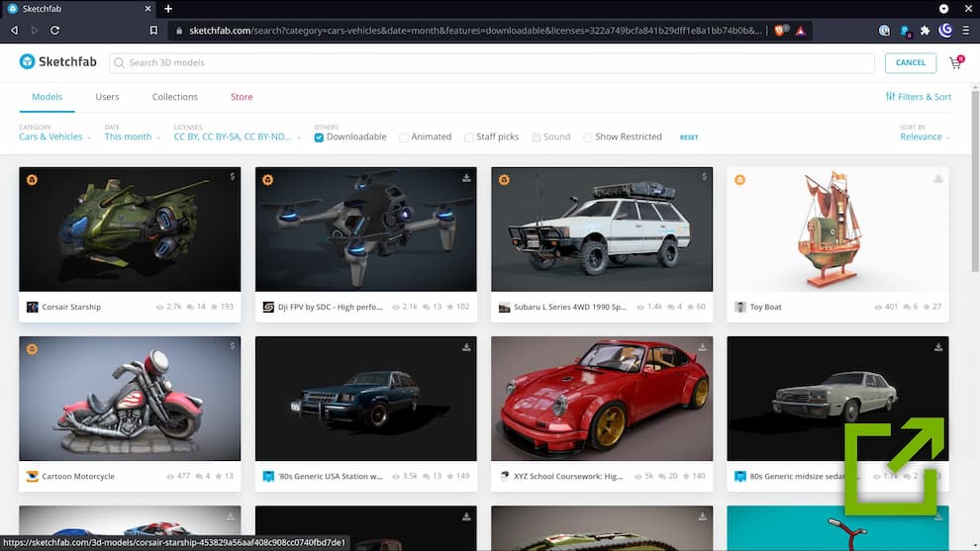Click download icon on red Porsche thumbnail

click(702, 348)
